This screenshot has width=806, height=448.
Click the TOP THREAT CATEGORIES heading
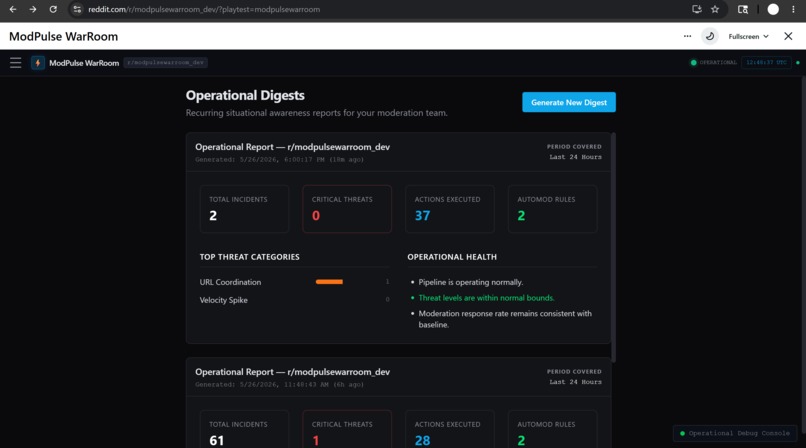[249, 257]
